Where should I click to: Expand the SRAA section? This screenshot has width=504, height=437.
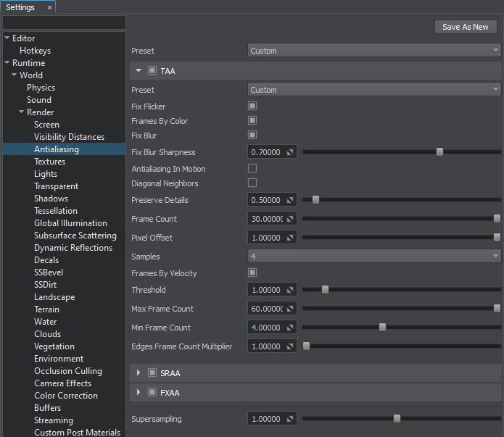(139, 373)
